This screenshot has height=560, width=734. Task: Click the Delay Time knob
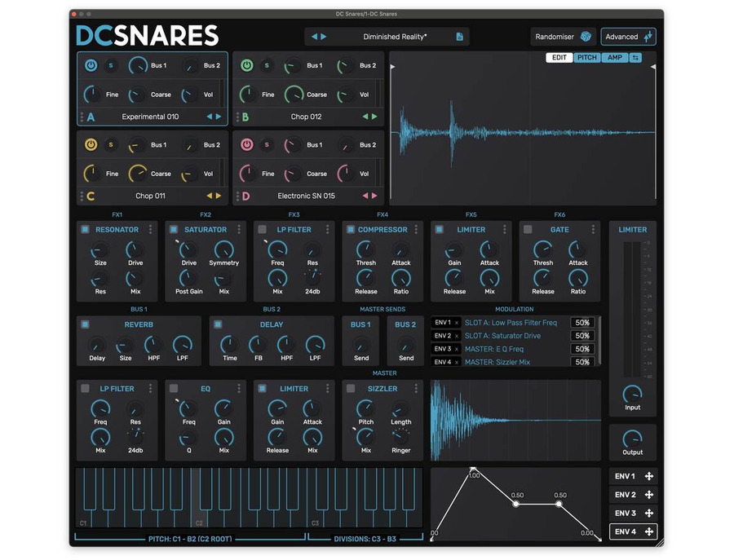[229, 345]
